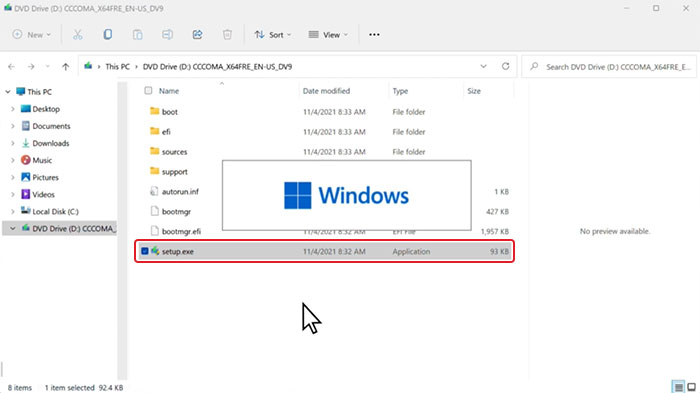The width and height of the screenshot is (700, 393).
Task: Select Desktop in navigation pane
Action: [46, 109]
